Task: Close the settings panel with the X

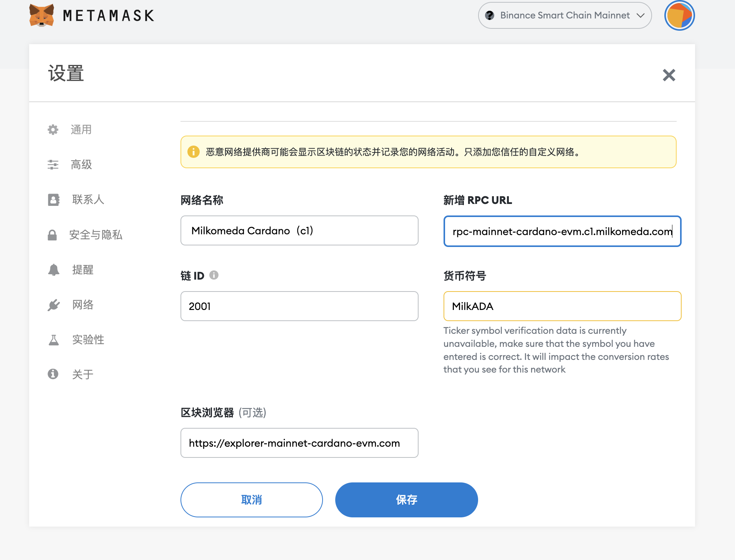Action: 669,75
